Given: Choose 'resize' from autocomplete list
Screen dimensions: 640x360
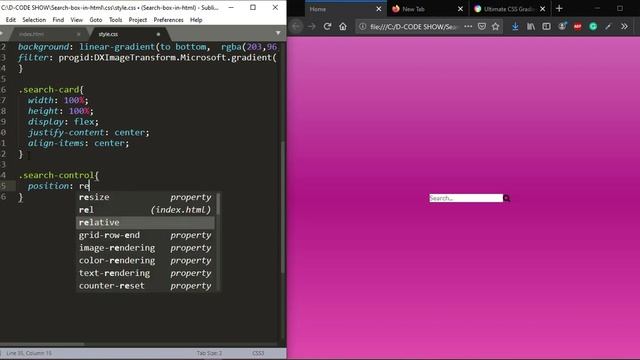Looking at the screenshot, I should point(145,197).
